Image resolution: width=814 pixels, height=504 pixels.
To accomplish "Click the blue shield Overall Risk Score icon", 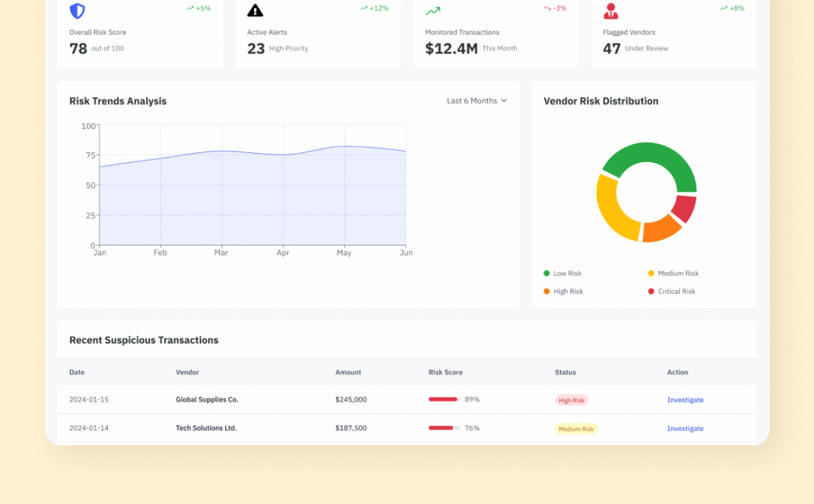I will tap(77, 11).
